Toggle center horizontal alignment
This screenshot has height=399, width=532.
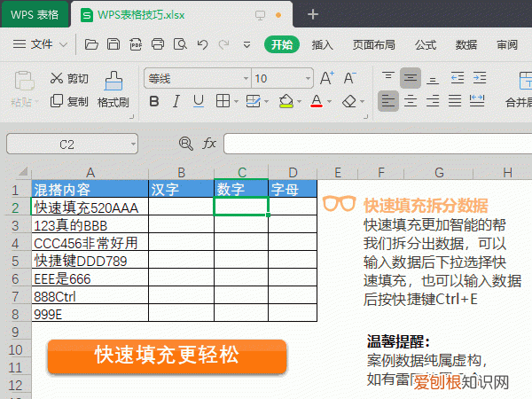click(411, 101)
